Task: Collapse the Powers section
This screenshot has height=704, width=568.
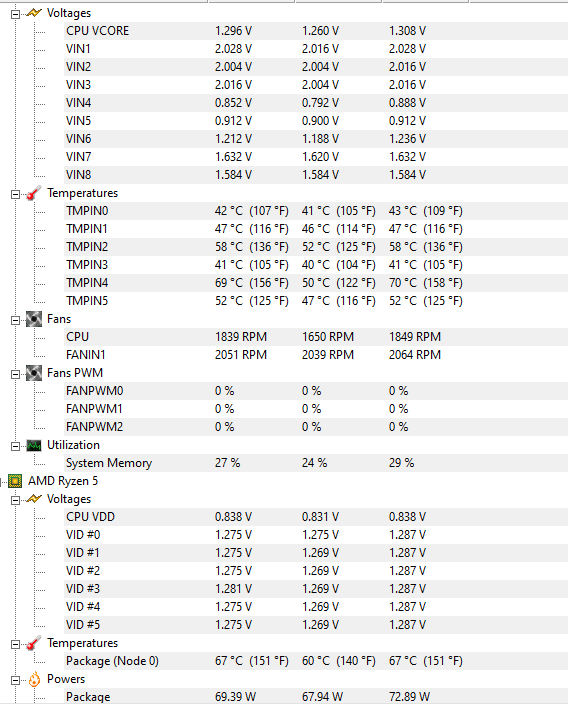Action: coord(15,681)
